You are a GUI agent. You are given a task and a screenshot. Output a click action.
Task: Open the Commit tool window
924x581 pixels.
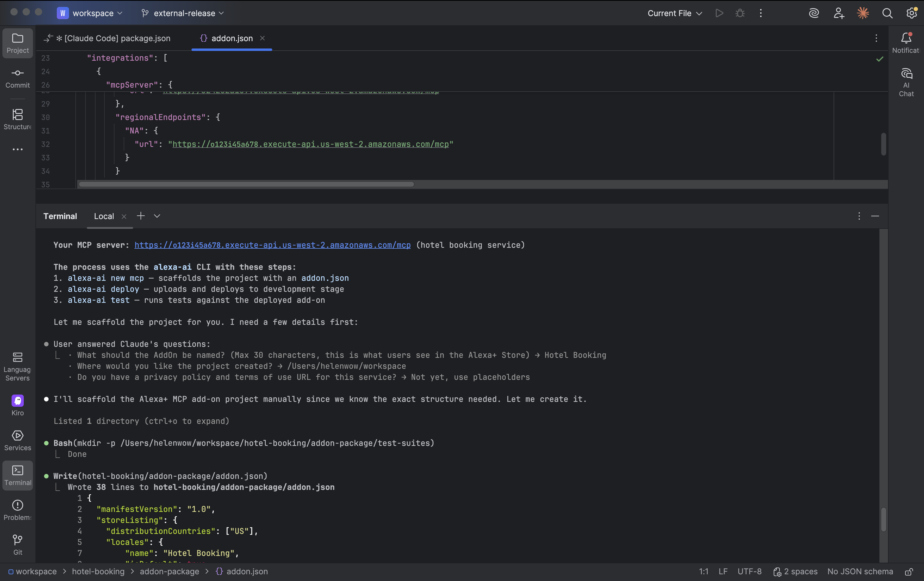[18, 78]
